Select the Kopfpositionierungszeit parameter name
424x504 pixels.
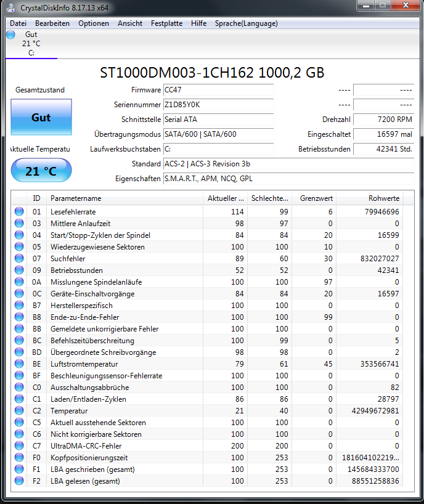pos(89,458)
